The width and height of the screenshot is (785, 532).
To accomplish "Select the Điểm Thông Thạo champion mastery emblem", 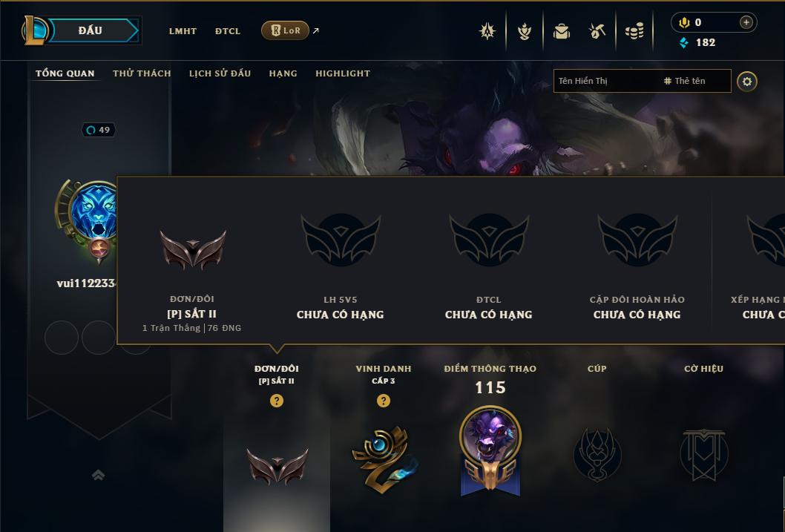I will coord(490,450).
